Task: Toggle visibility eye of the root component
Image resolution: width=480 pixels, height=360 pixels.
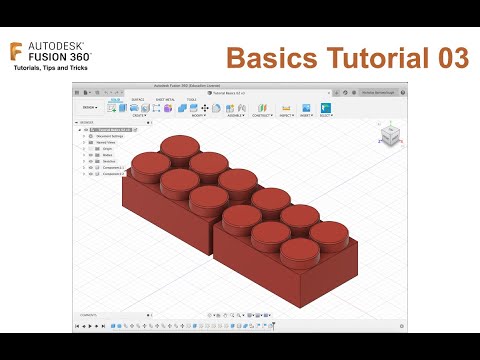Action: 86,130
